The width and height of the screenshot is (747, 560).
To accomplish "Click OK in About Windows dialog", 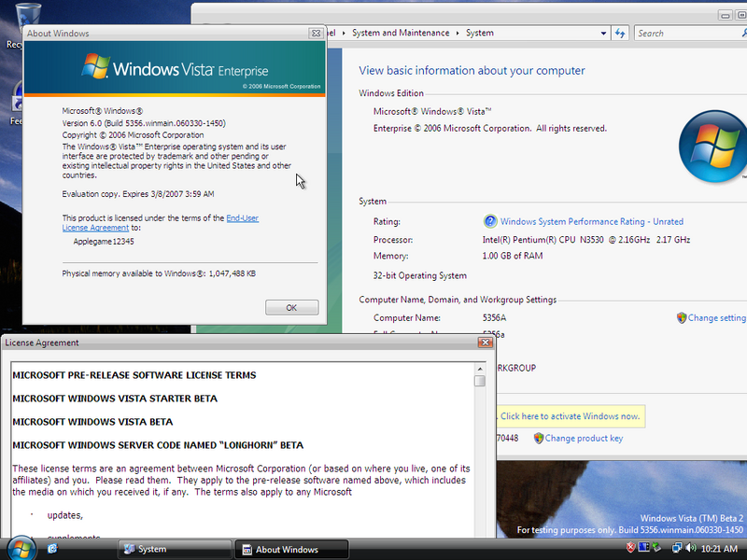I will pyautogui.click(x=291, y=308).
